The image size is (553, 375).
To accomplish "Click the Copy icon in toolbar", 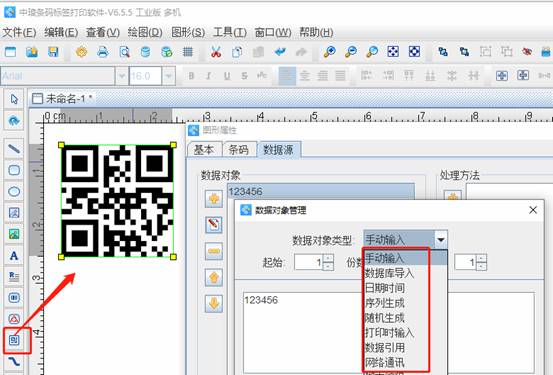I will (x=237, y=52).
